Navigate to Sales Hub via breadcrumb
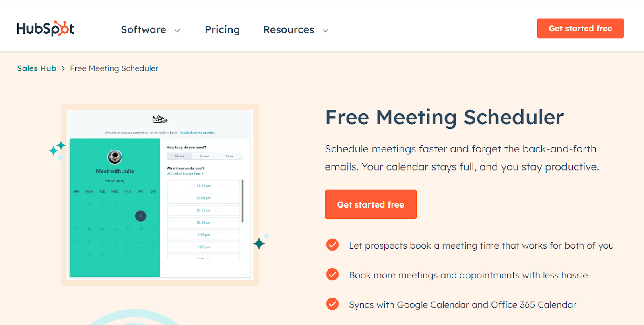The image size is (644, 325). (36, 68)
